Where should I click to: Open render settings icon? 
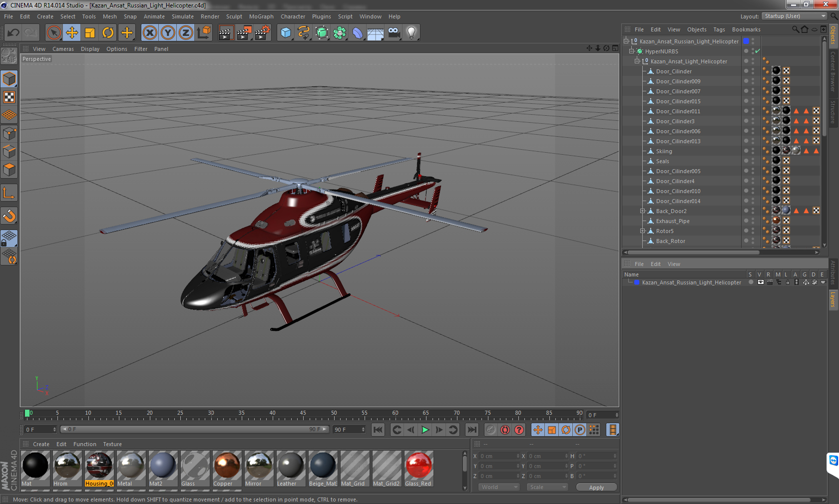tap(262, 33)
